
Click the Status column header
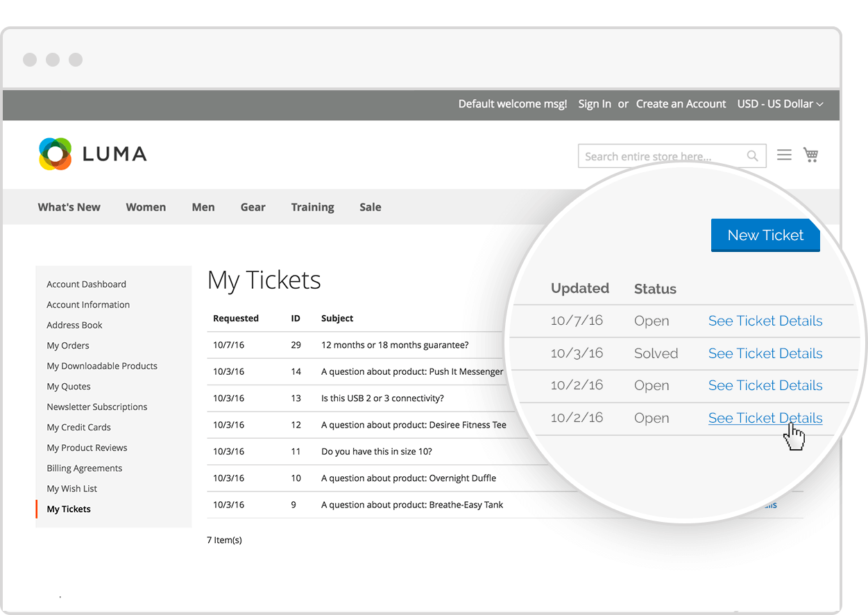(x=655, y=289)
